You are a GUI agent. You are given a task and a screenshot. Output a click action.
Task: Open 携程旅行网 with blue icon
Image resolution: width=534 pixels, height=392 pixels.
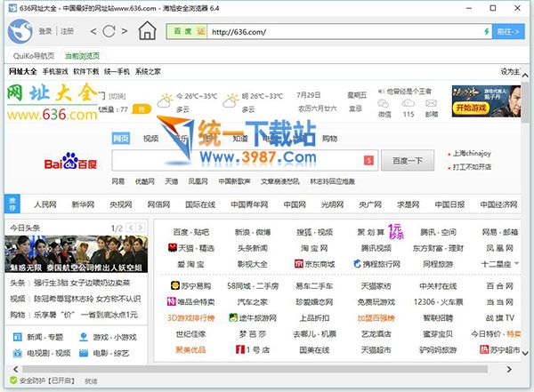click(x=376, y=264)
